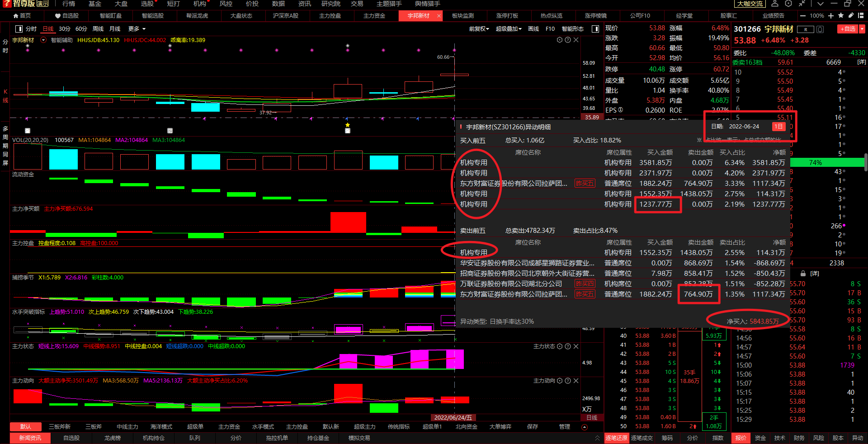Open 主题猎手 menu item
Image resolution: width=868 pixels, height=444 pixels.
tap(389, 4)
